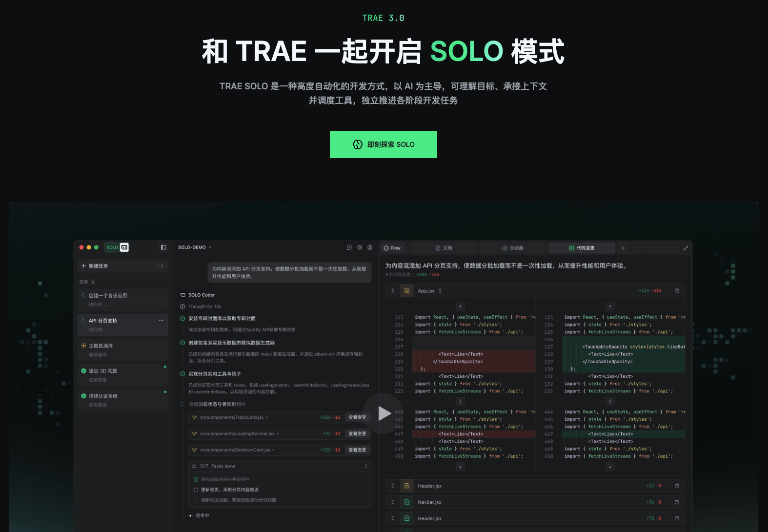Copy App.jsx diff with clipboard icon
Viewport: 768px width, 532px height.
[x=677, y=290]
